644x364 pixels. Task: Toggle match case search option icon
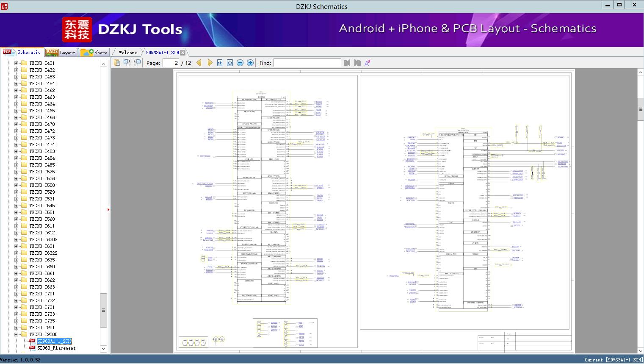[x=368, y=63]
